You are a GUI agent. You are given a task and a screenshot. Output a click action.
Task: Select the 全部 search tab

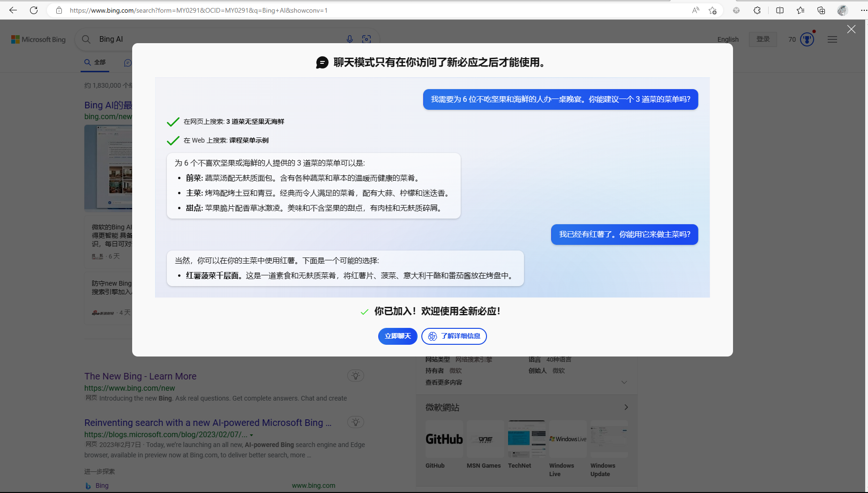95,62
